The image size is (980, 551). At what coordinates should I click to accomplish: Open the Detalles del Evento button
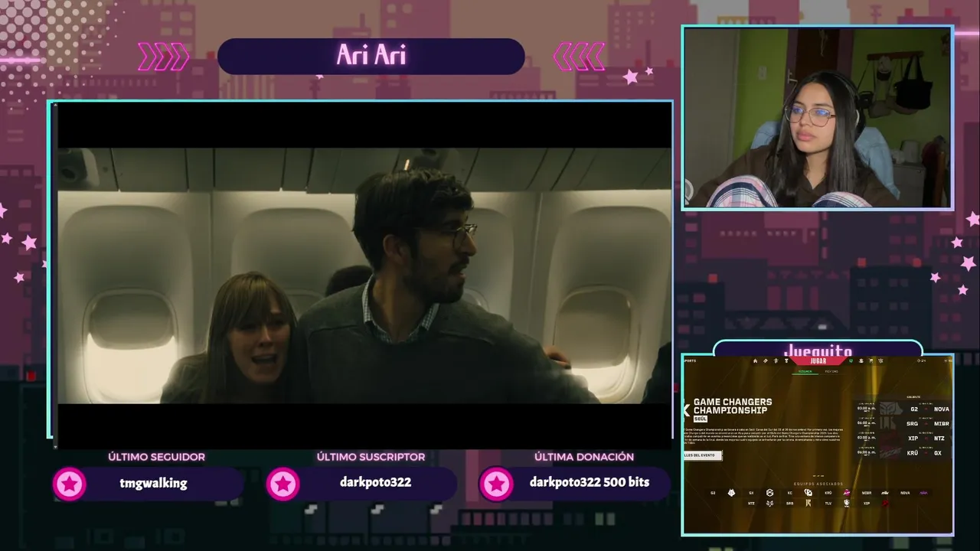coord(703,455)
